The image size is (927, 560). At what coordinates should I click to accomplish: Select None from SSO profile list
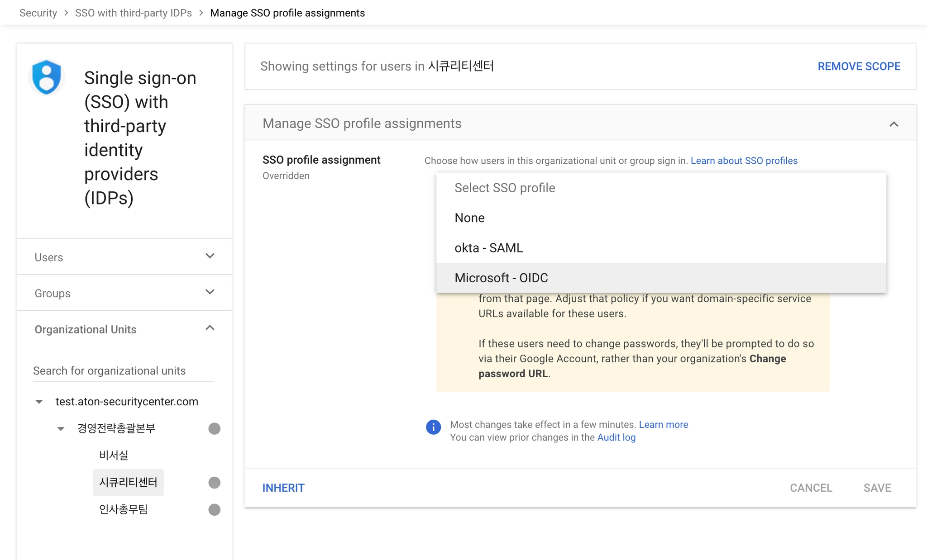click(x=469, y=218)
